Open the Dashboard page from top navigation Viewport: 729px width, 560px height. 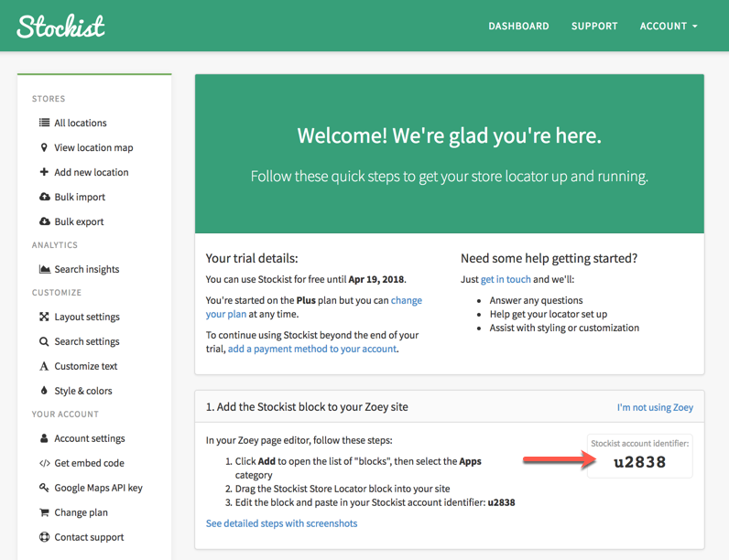point(518,26)
